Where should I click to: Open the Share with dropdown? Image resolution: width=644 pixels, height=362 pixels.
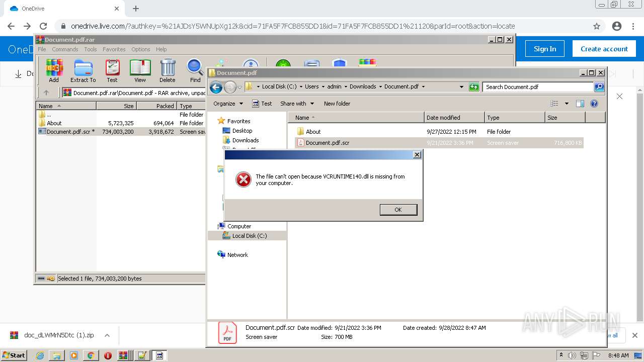pyautogui.click(x=297, y=104)
